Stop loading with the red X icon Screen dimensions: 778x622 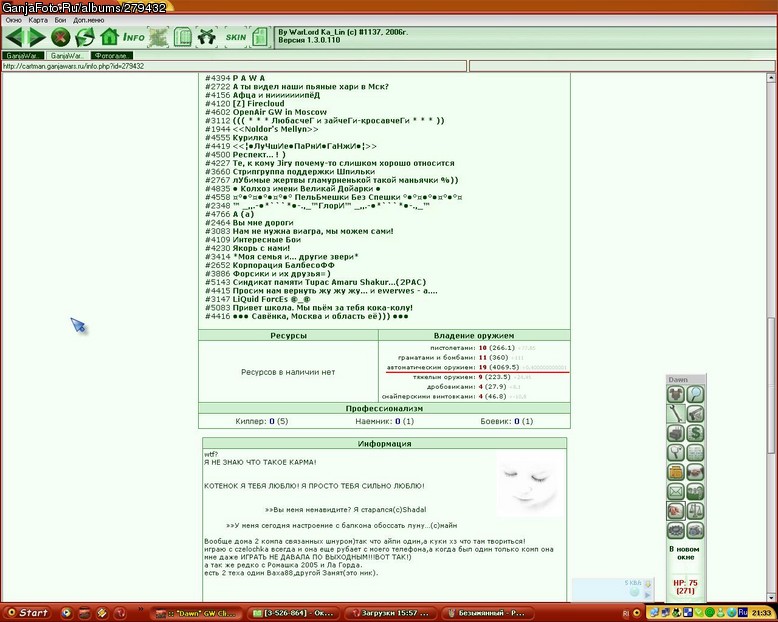coord(61,37)
